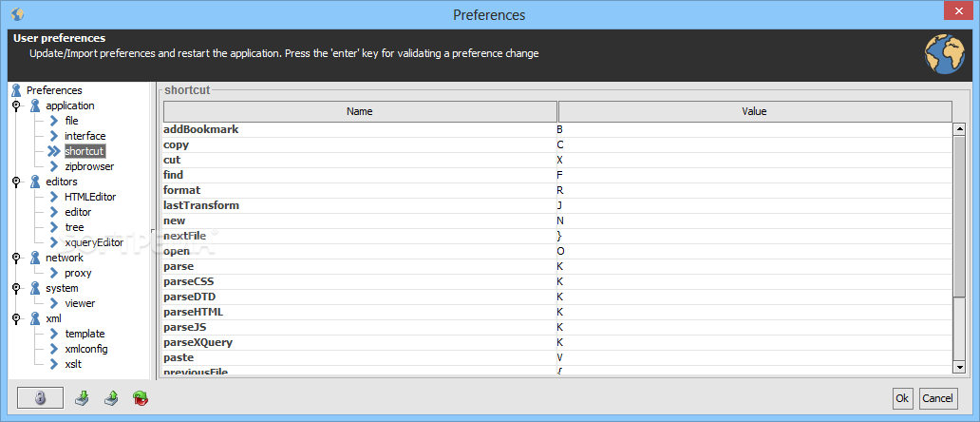Select the nextFile name cell
This screenshot has height=422, width=980.
[x=359, y=237]
